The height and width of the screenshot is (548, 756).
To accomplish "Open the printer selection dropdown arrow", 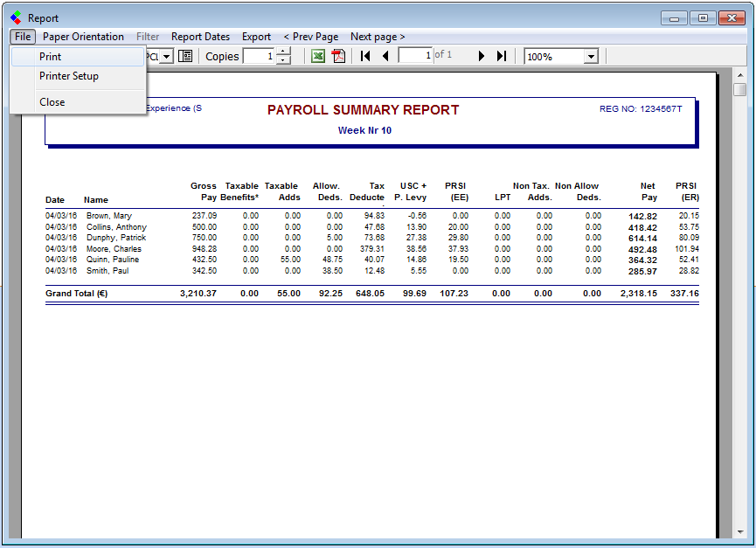I will [166, 57].
